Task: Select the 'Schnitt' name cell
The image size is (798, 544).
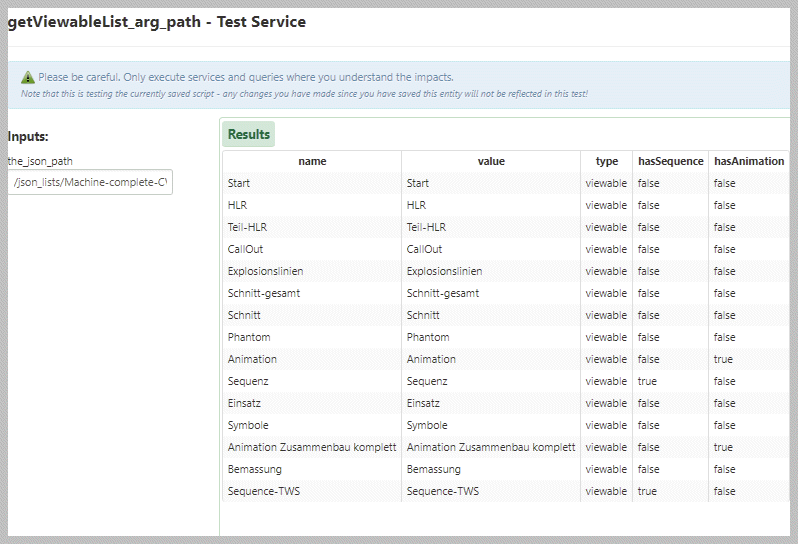Action: [x=312, y=315]
